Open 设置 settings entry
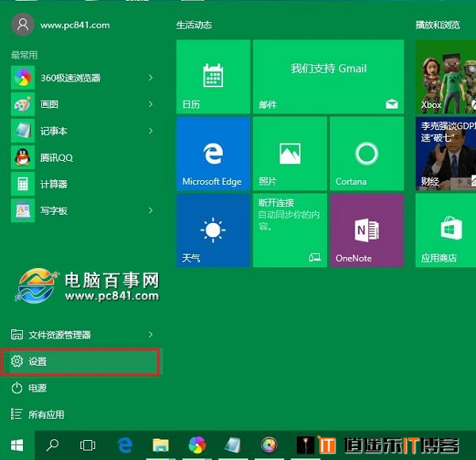 (80, 362)
